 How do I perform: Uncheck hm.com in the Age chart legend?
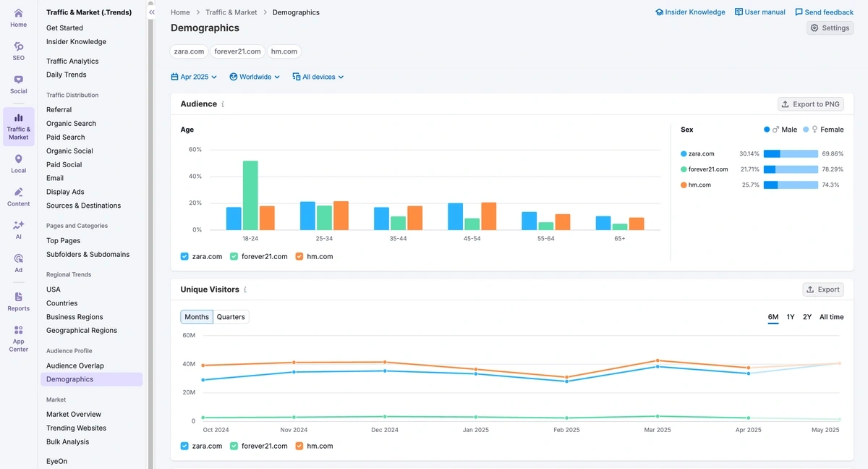[x=299, y=256]
